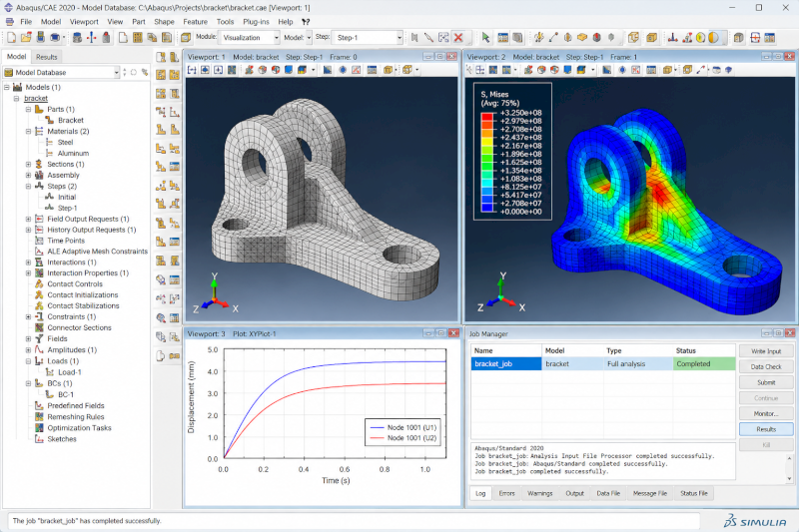Click the database cylinder icon in toolbar
The width and height of the screenshot is (799, 532).
(x=78, y=37)
